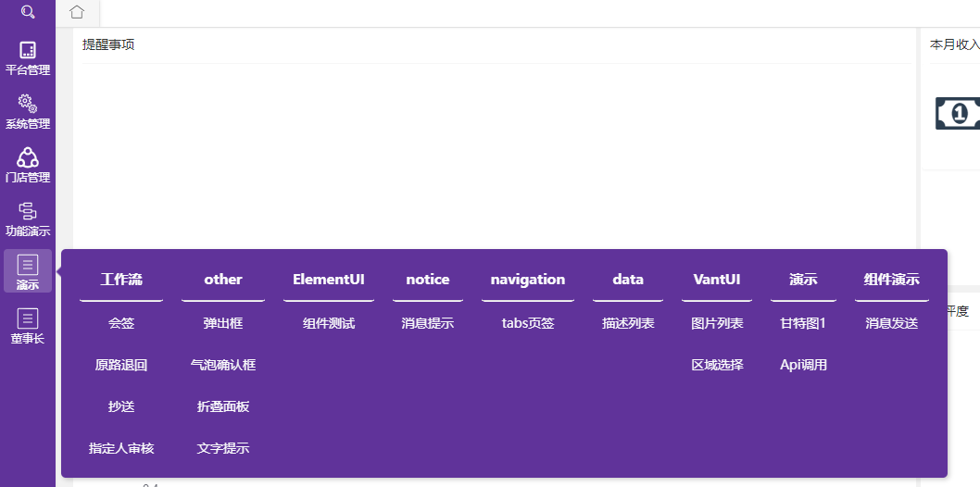980x487 pixels.
Task: Open 功能演示 sidebar icon
Action: click(28, 211)
